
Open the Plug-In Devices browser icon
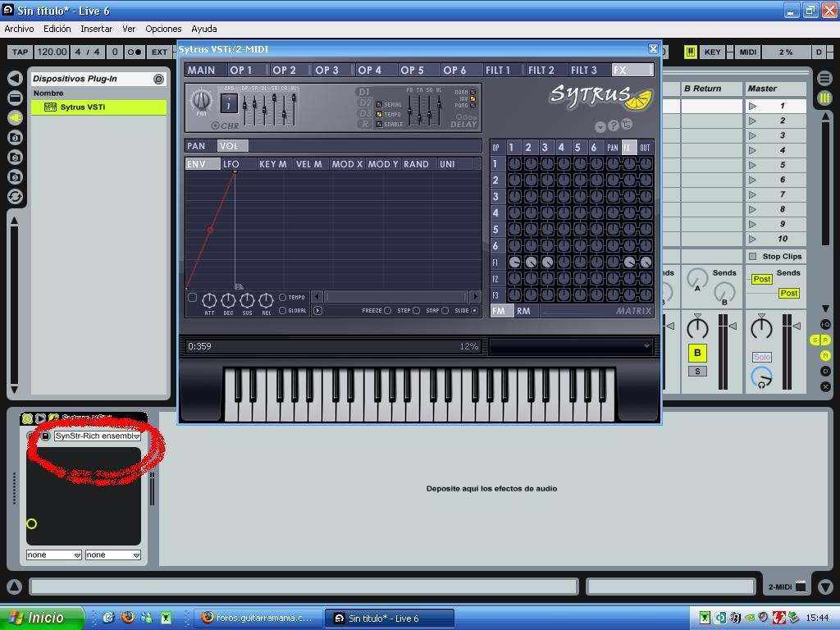15,117
